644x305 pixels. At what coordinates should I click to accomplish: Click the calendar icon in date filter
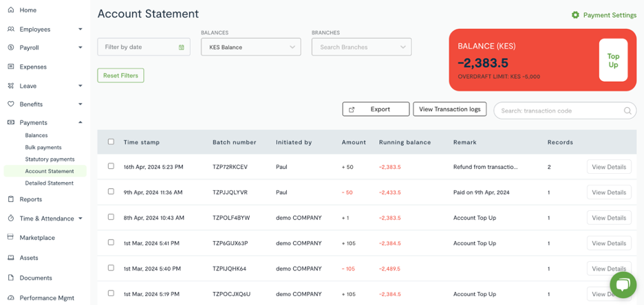pyautogui.click(x=181, y=47)
